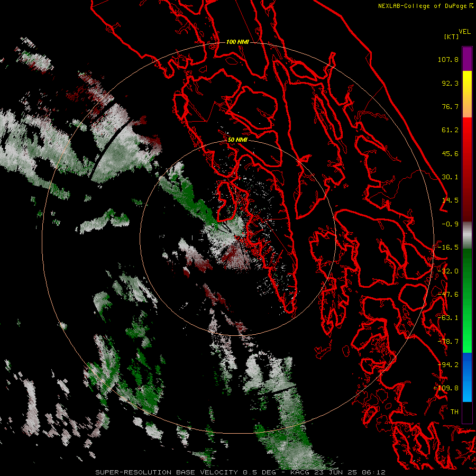
Task: Click the purple segment of the color bar
Action: tap(467, 59)
